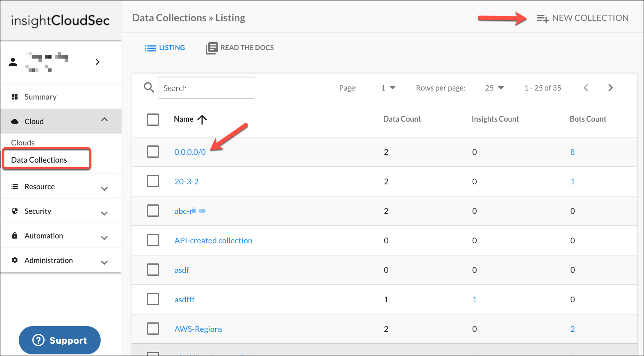Click the user profile person icon

point(13,62)
